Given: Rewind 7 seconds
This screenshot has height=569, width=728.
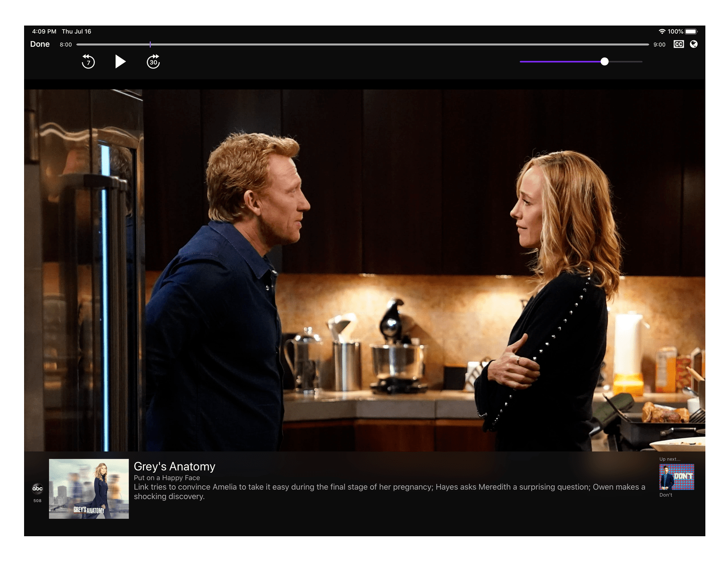Looking at the screenshot, I should coord(88,62).
